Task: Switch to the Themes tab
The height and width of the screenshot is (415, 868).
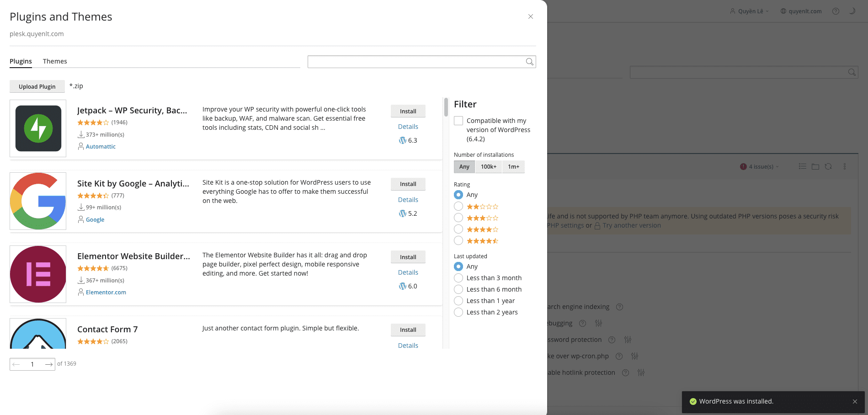Action: coord(55,61)
